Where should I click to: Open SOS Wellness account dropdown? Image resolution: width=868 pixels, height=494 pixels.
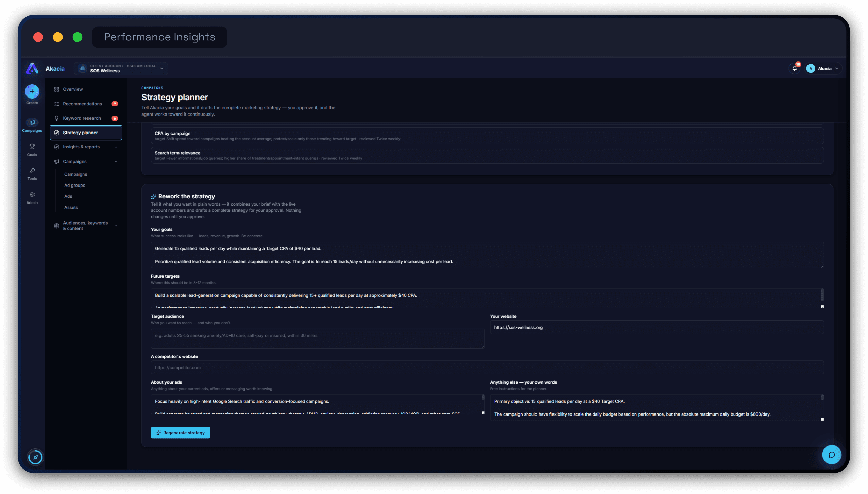pos(121,69)
